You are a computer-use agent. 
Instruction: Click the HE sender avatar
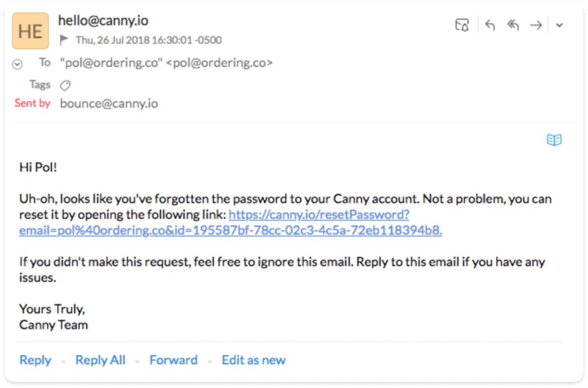[x=30, y=31]
